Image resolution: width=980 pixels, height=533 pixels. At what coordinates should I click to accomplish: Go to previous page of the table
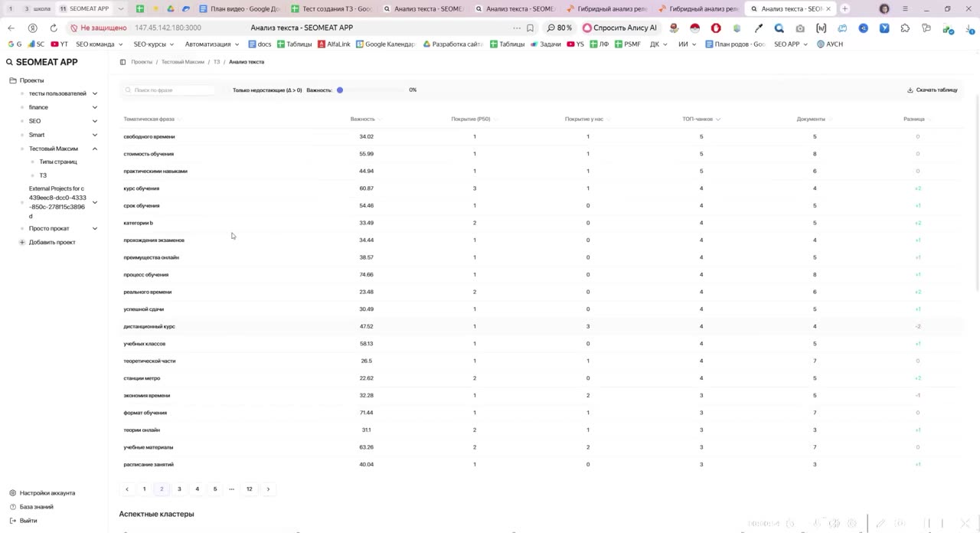pyautogui.click(x=127, y=489)
